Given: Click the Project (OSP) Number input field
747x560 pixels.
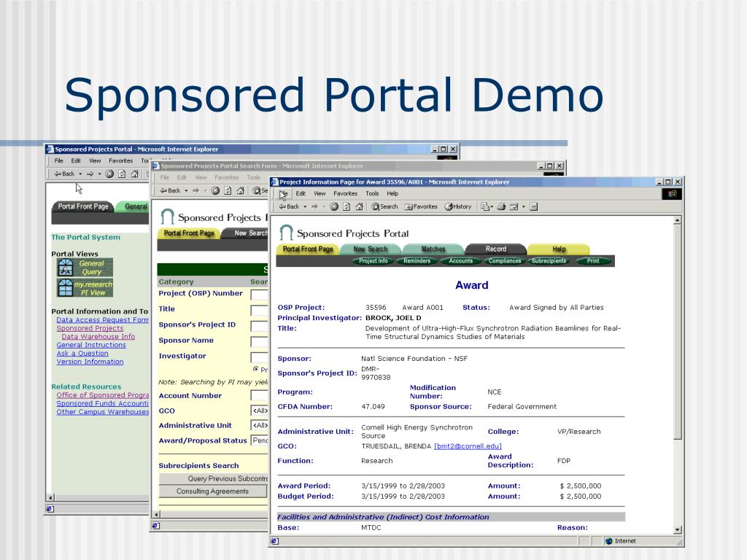Looking at the screenshot, I should coord(259,295).
